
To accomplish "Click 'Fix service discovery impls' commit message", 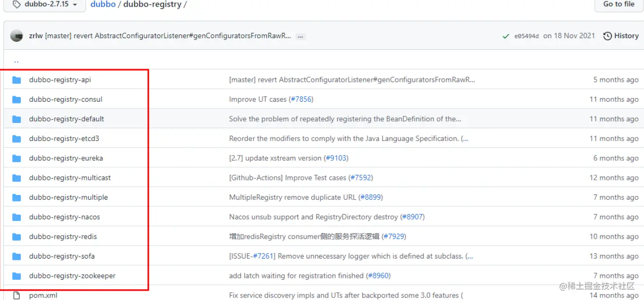I will point(346,295).
